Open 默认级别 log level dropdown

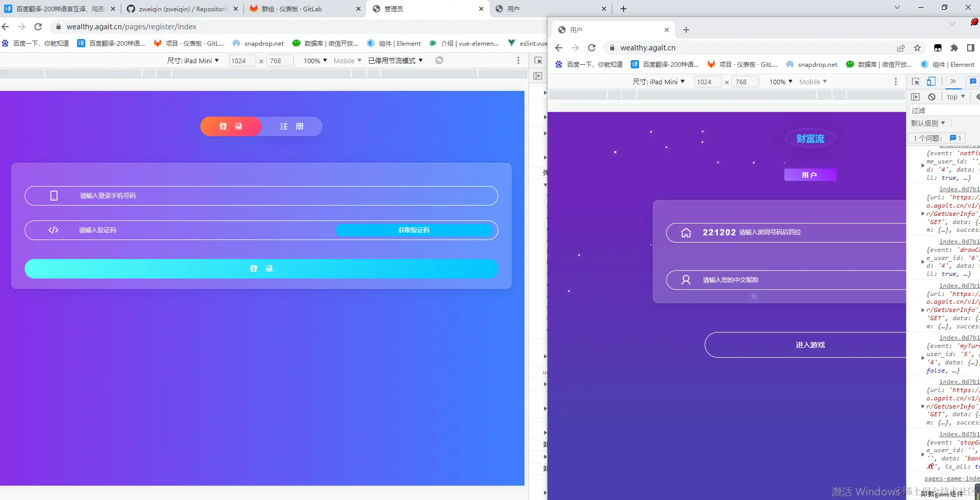928,123
